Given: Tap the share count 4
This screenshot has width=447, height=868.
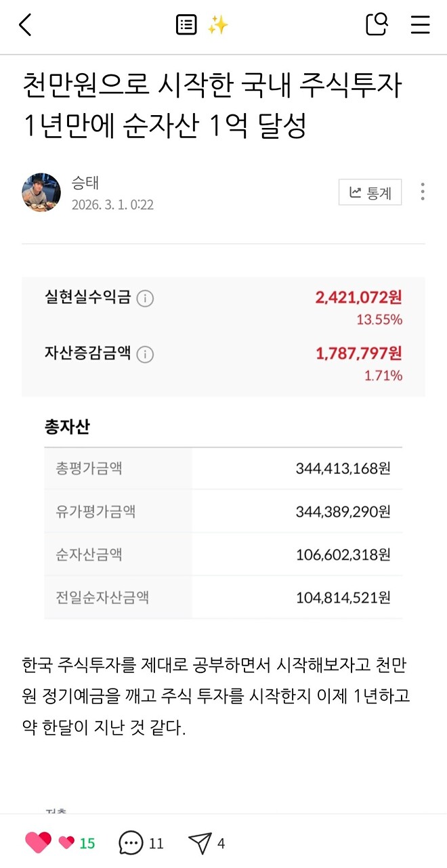Looking at the screenshot, I should click(219, 843).
